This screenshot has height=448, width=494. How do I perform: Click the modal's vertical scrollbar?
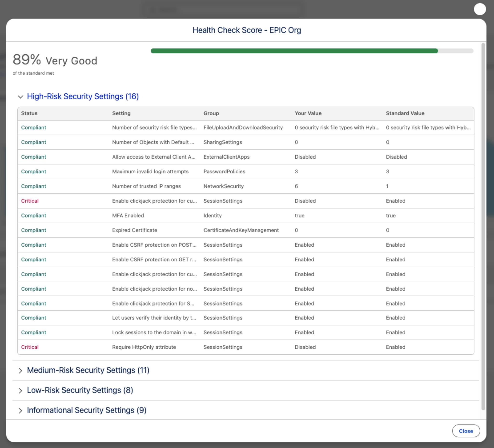point(483,227)
